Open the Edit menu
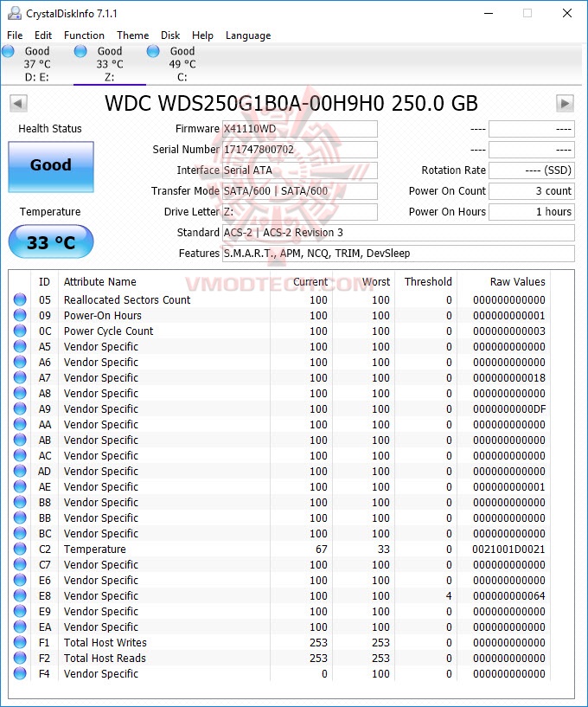 [x=43, y=35]
